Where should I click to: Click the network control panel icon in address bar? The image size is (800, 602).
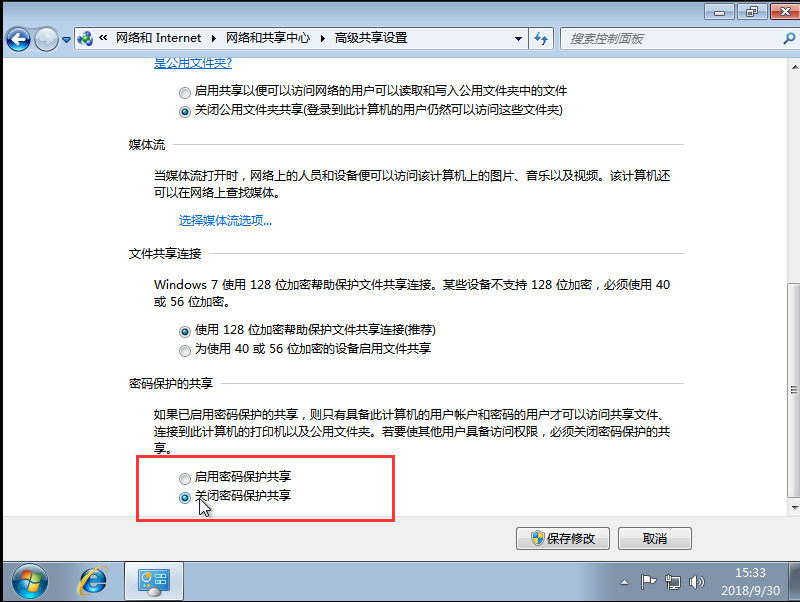[x=85, y=39]
